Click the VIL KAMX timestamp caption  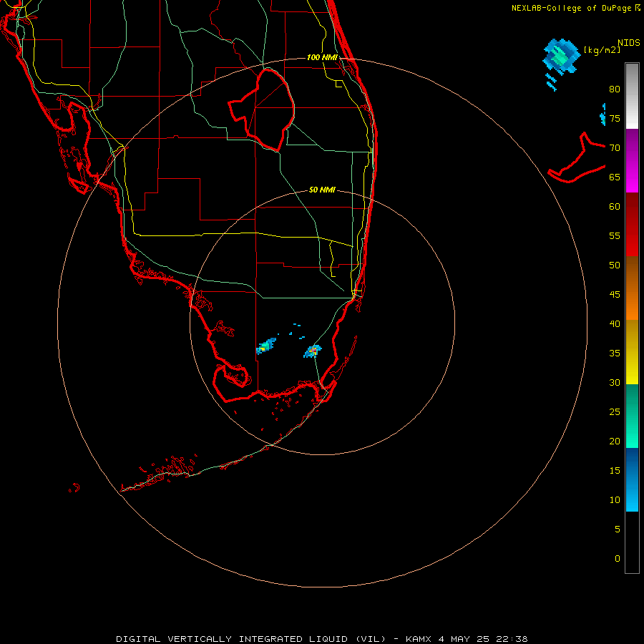[x=321, y=639]
